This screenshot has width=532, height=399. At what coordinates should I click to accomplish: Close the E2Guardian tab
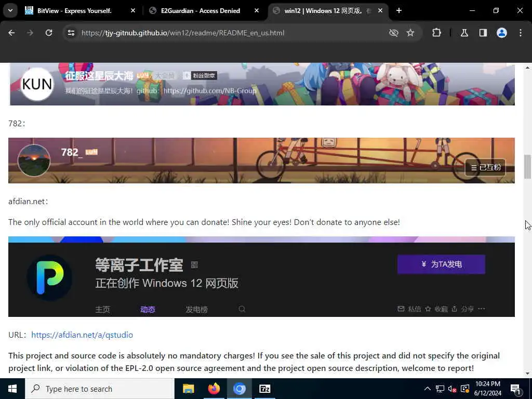257,10
